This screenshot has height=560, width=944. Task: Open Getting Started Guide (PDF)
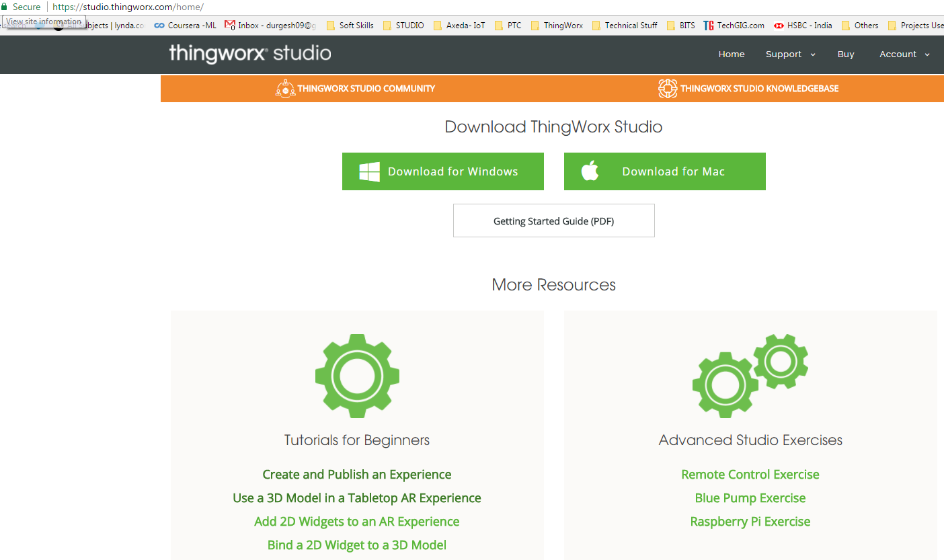(554, 221)
